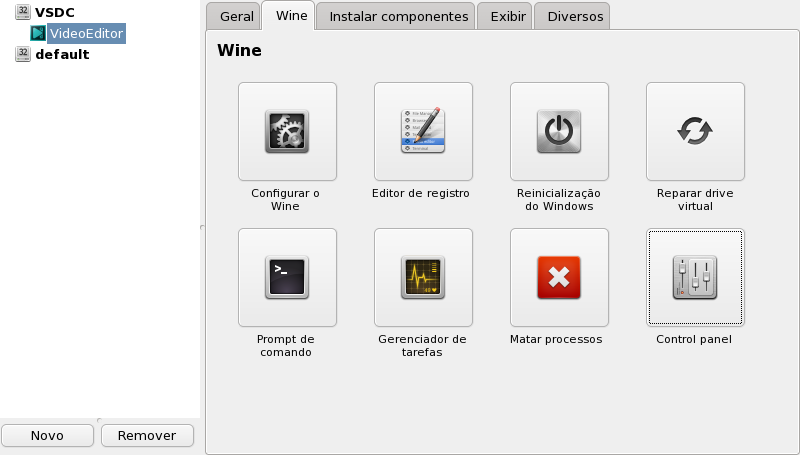Click the "Control panel" caption
Viewport: 800px width, 455px height.
[694, 339]
